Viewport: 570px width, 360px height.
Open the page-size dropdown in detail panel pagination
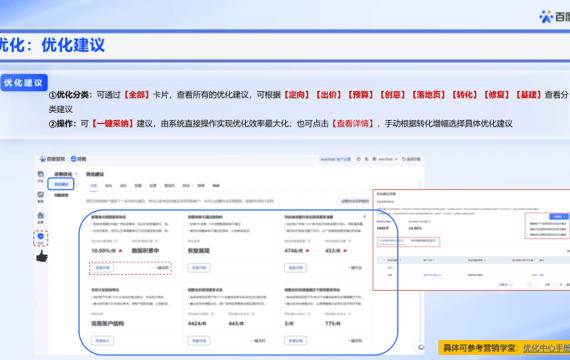click(505, 284)
